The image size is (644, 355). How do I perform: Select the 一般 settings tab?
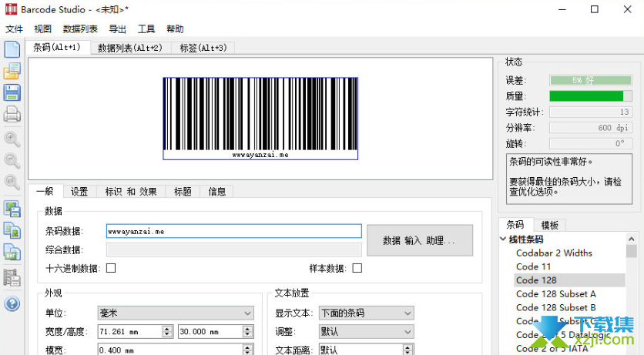click(x=45, y=191)
